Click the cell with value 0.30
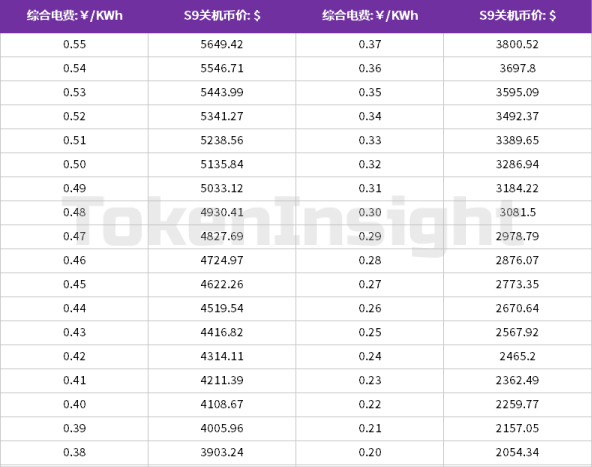 (370, 213)
